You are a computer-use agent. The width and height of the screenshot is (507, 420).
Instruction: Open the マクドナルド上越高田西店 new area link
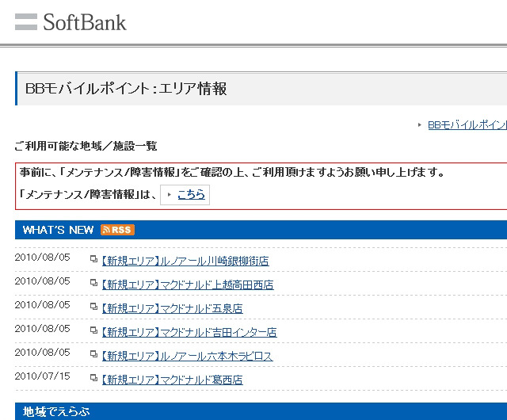188,284
